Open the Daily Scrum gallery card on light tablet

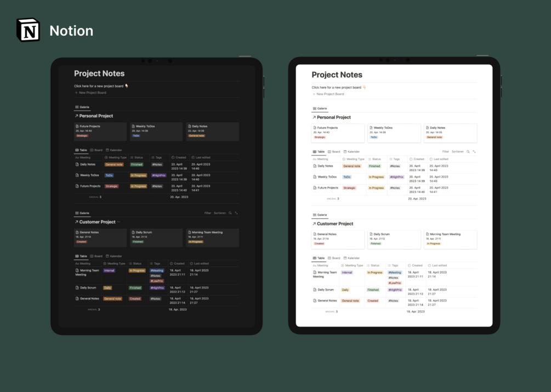click(394, 240)
